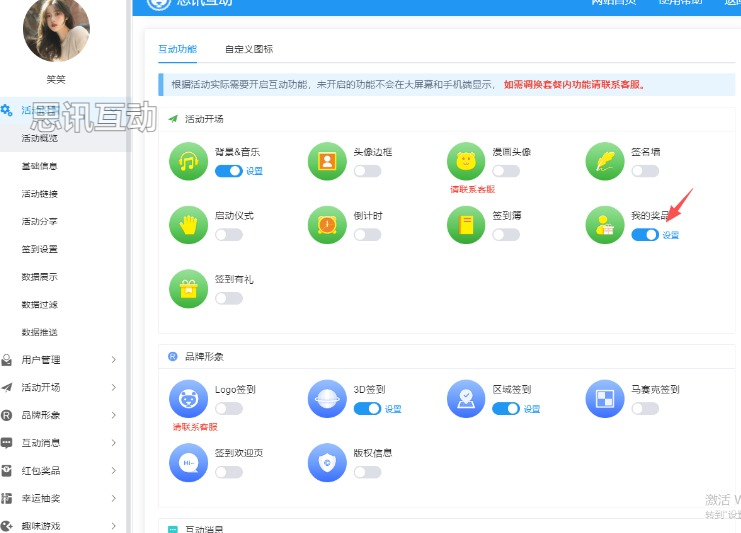
Task: Click the 漫画头像 cartoon avatar icon
Action: click(x=466, y=161)
